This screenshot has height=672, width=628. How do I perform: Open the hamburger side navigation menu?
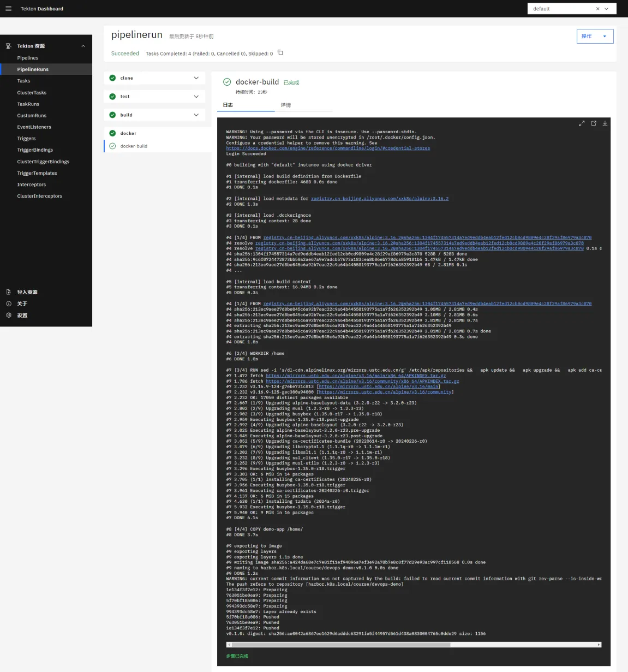tap(8, 9)
